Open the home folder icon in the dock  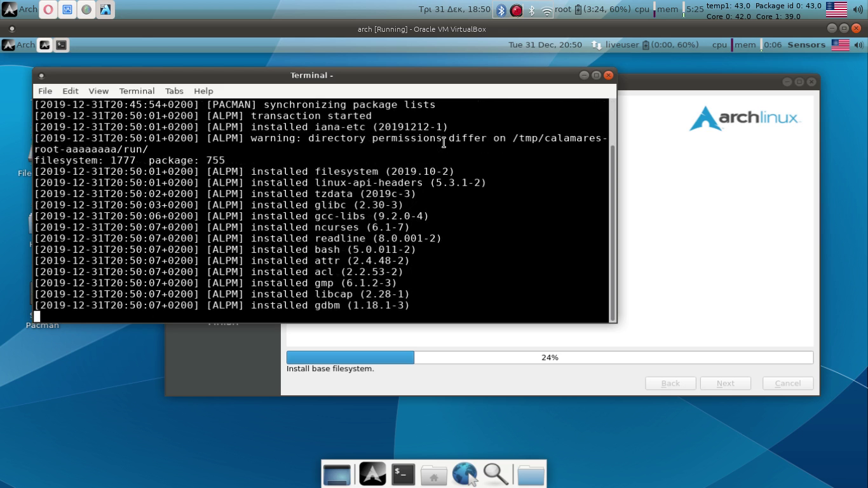[433, 473]
